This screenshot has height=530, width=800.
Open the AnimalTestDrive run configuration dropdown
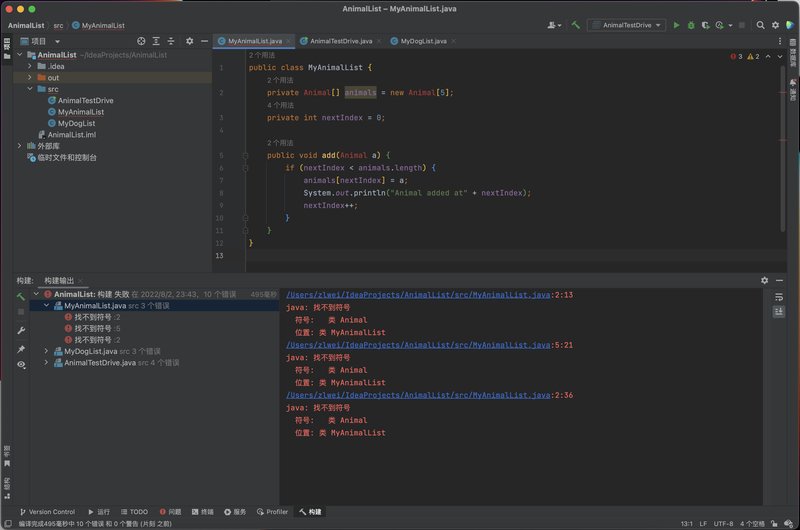point(627,25)
